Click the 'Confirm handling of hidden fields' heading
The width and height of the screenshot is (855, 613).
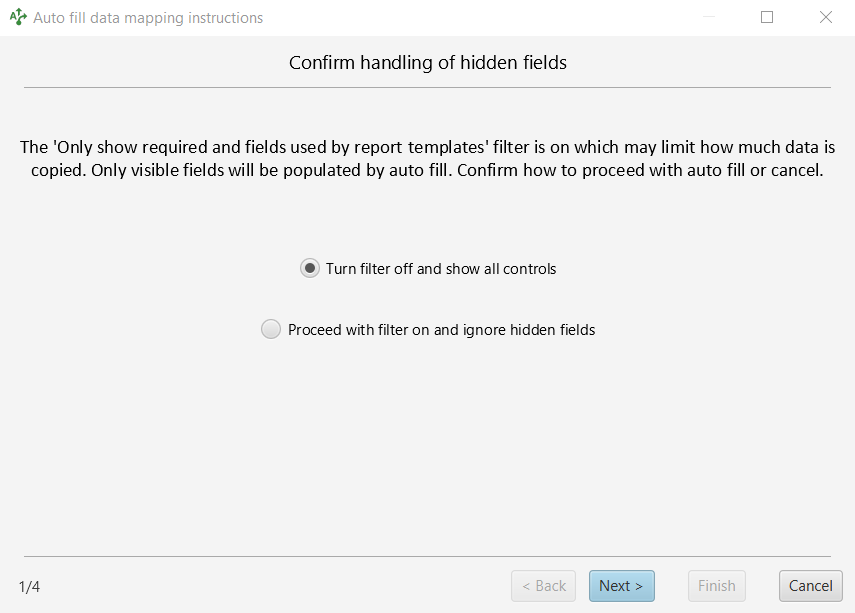click(x=428, y=63)
